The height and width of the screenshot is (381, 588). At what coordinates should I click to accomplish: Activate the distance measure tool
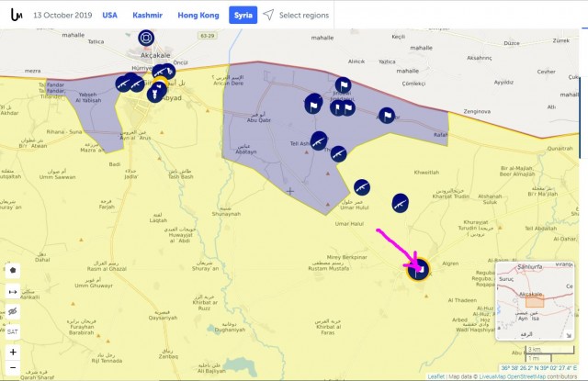pos(12,291)
